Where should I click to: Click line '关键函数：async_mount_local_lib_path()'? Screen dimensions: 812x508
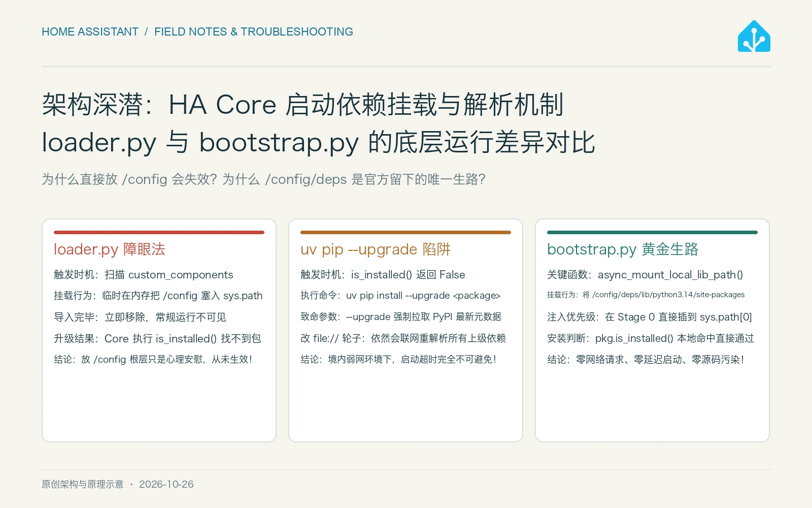click(645, 275)
